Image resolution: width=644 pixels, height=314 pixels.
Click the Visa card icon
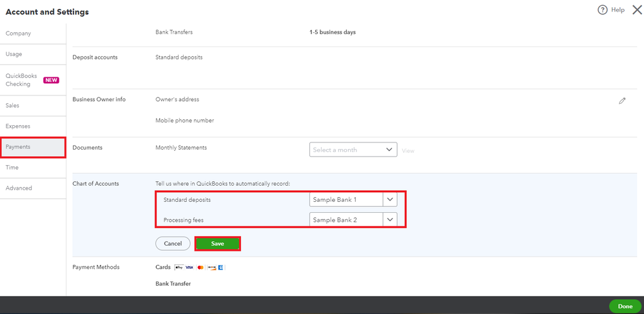pos(190,268)
